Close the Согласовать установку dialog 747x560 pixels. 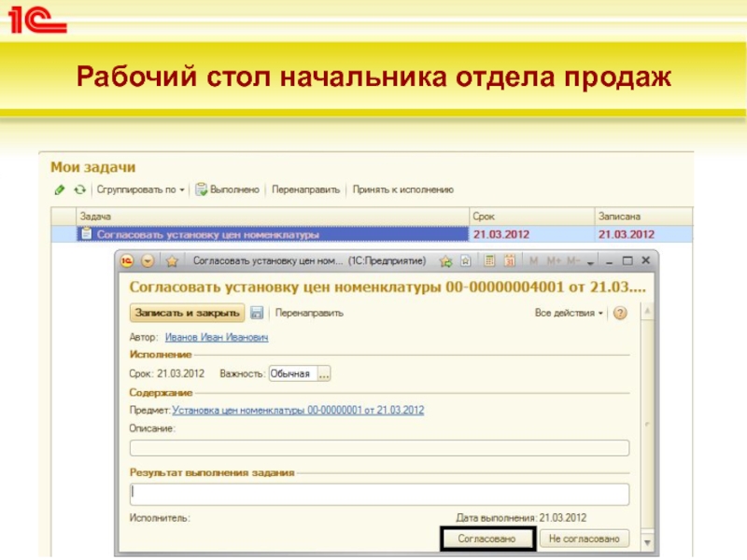pos(646,260)
